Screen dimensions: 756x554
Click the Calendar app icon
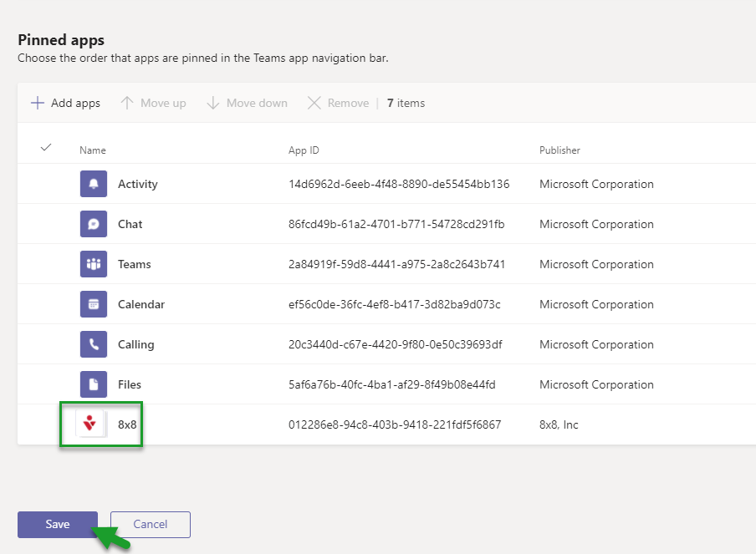93,304
